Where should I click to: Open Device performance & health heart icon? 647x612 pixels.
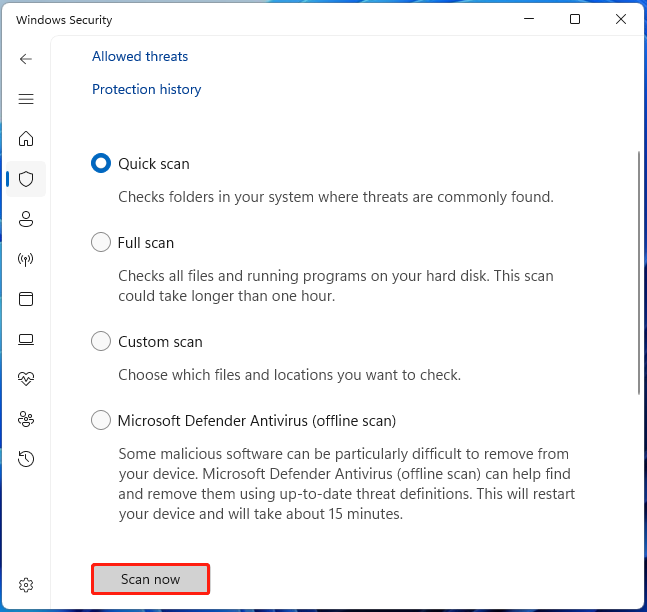[26, 378]
